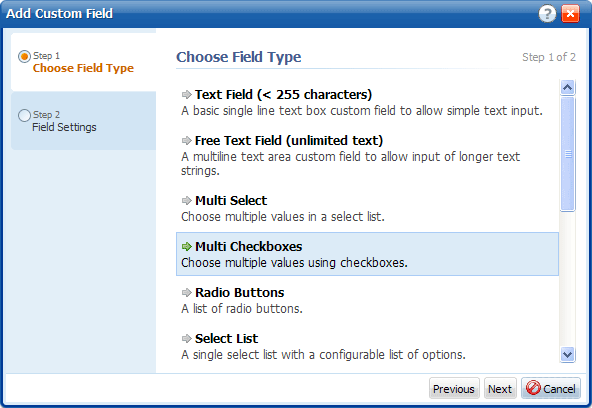Click the field type list scrollbar thumb
Image resolution: width=592 pixels, height=408 pixels.
(x=567, y=154)
